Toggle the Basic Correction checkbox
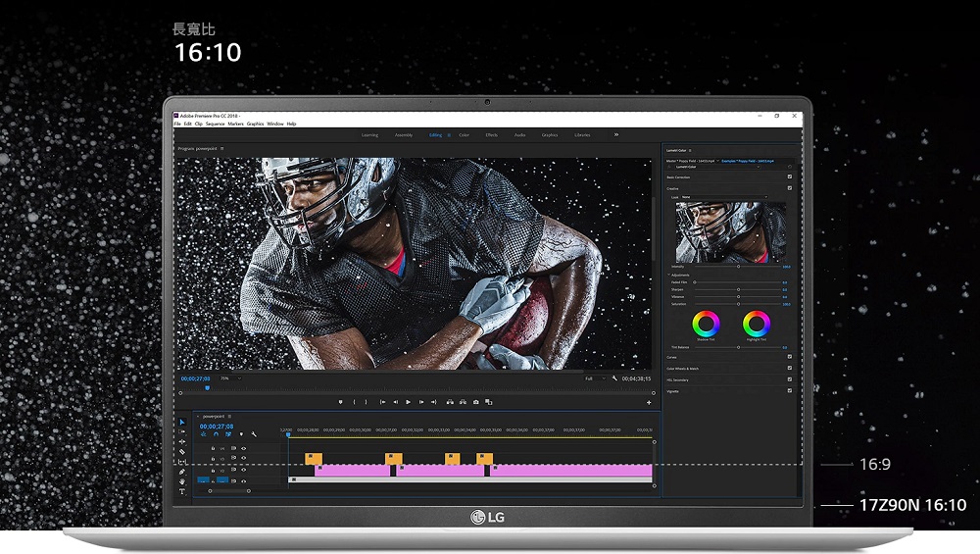Screen dimensions: 980x554 790,176
